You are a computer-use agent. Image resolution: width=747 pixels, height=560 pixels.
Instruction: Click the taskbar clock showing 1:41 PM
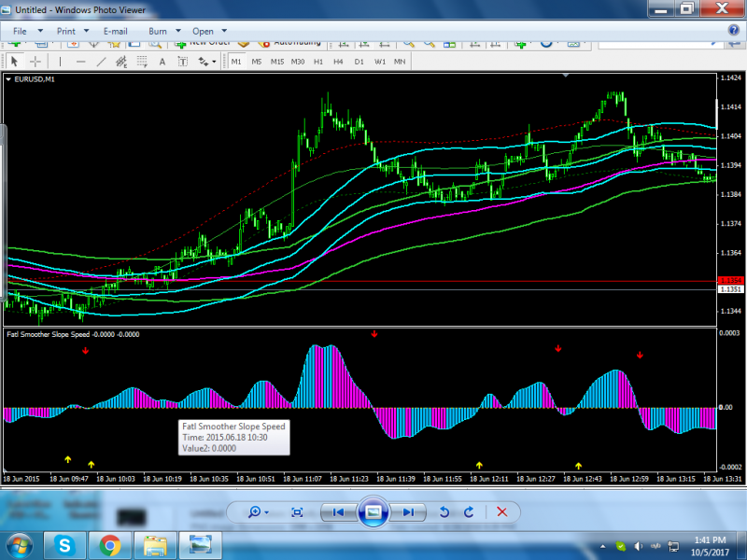709,544
